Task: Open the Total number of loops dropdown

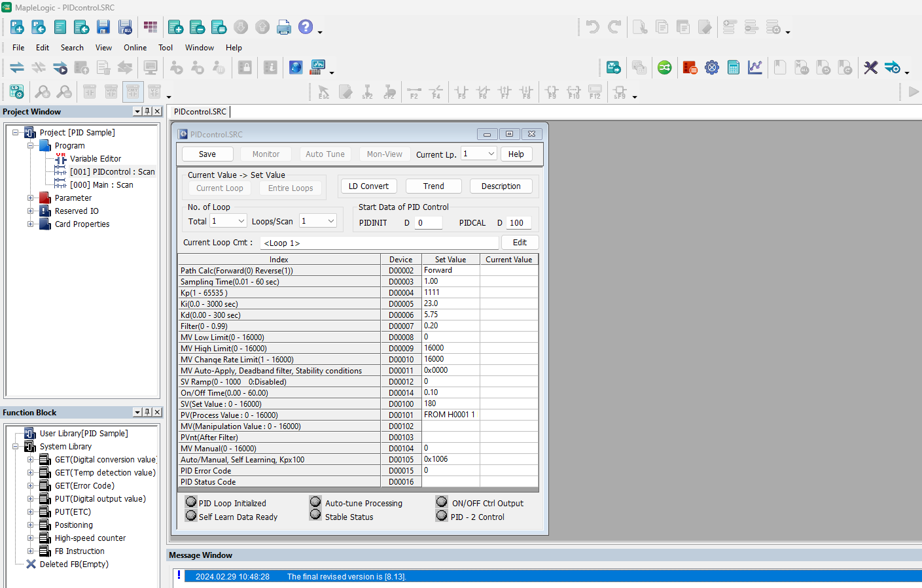Action: click(228, 221)
